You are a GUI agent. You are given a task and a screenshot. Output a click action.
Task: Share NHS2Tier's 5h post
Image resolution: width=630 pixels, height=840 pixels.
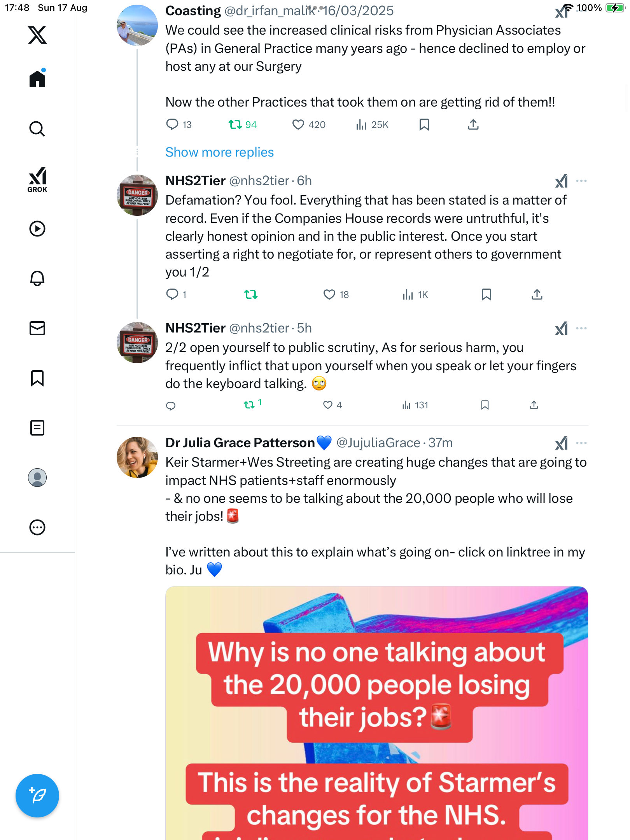click(534, 405)
